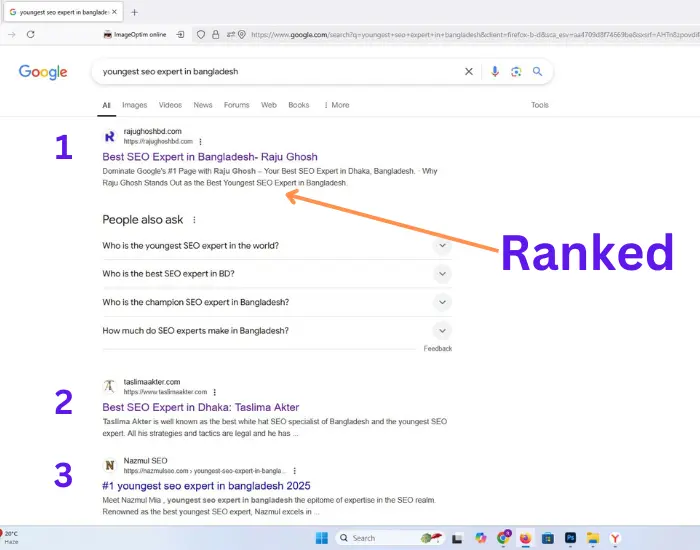Focus the browser address bar URL
Viewport: 700px width, 550px height.
coord(473,34)
